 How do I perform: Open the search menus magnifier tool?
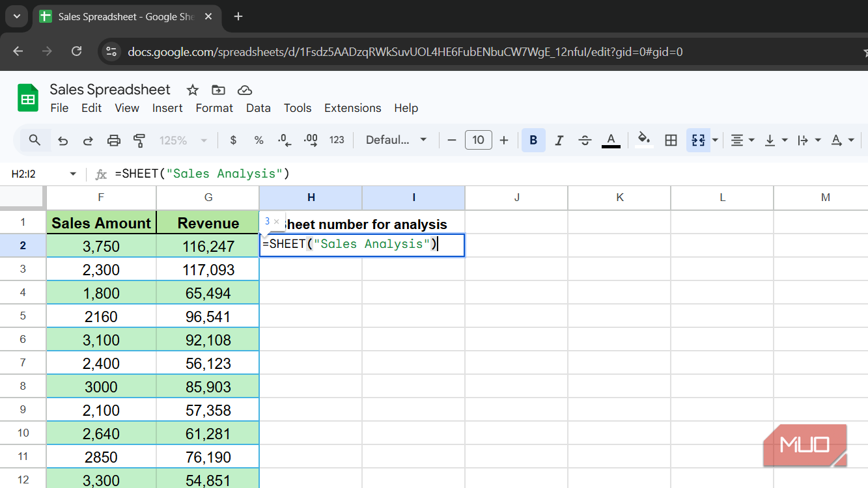tap(35, 140)
